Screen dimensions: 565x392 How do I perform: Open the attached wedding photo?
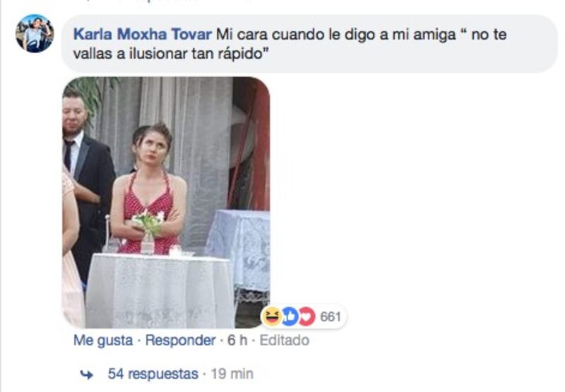166,202
